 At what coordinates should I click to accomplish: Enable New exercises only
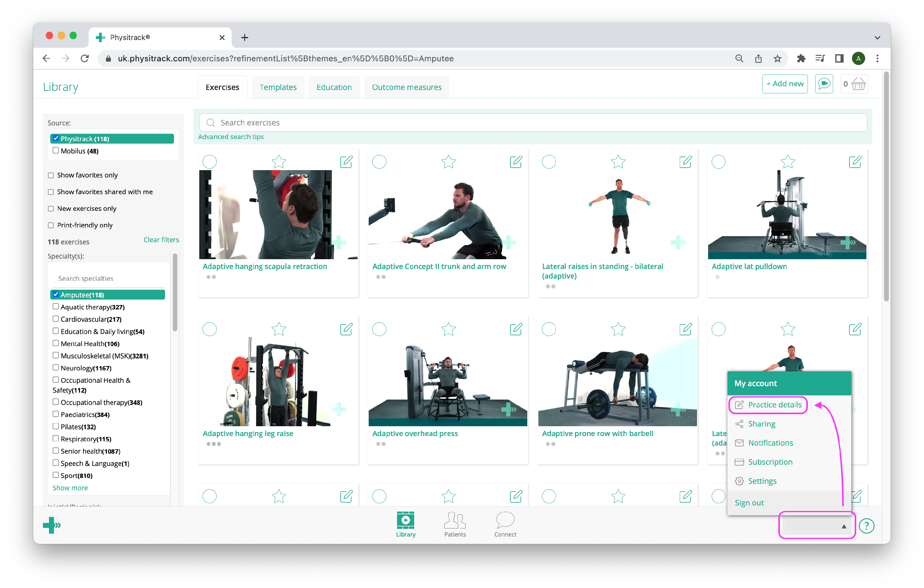click(51, 209)
